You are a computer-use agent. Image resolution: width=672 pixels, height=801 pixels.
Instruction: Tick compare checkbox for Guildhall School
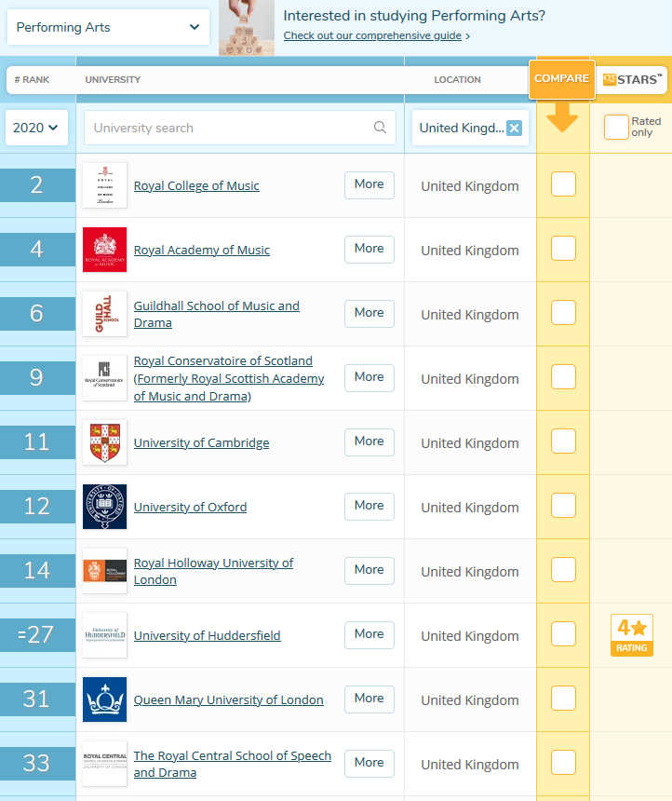tap(563, 313)
